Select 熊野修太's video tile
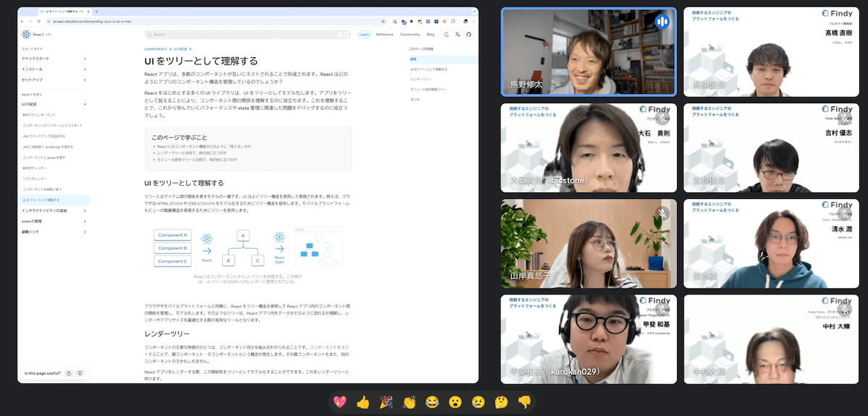Image resolution: width=868 pixels, height=416 pixels. [588, 53]
